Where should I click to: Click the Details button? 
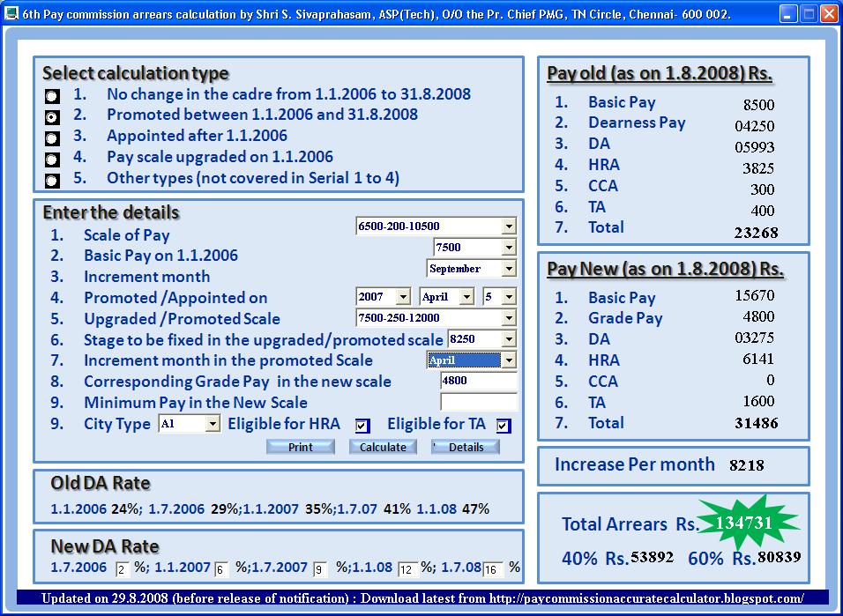pyautogui.click(x=466, y=447)
